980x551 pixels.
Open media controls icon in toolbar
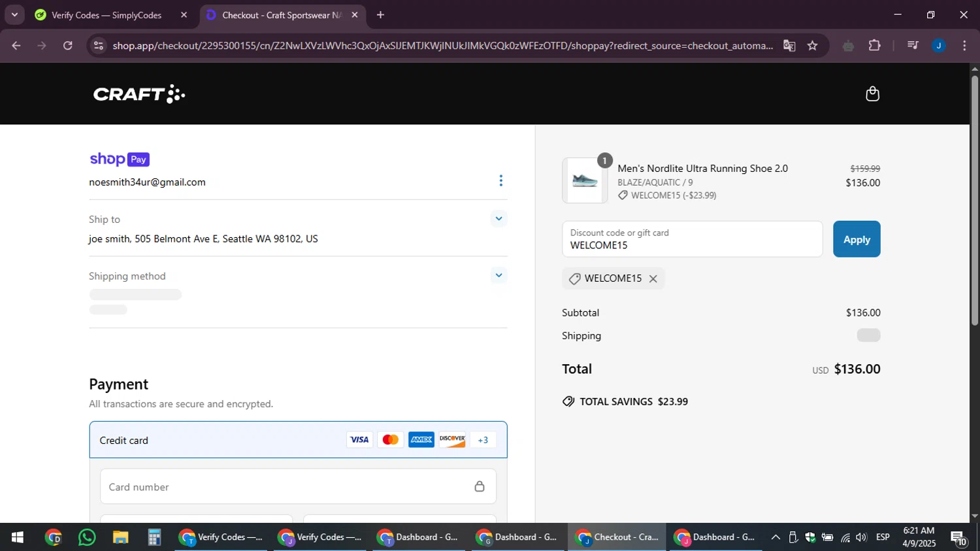point(913,46)
